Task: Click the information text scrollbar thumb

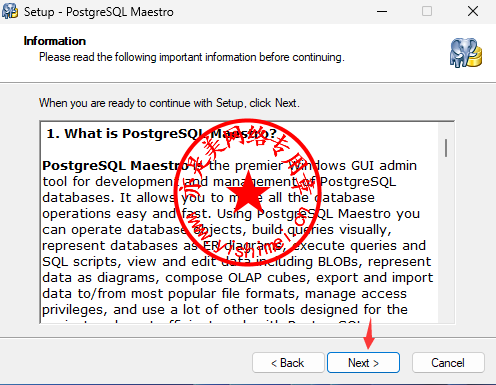Action: (446, 148)
